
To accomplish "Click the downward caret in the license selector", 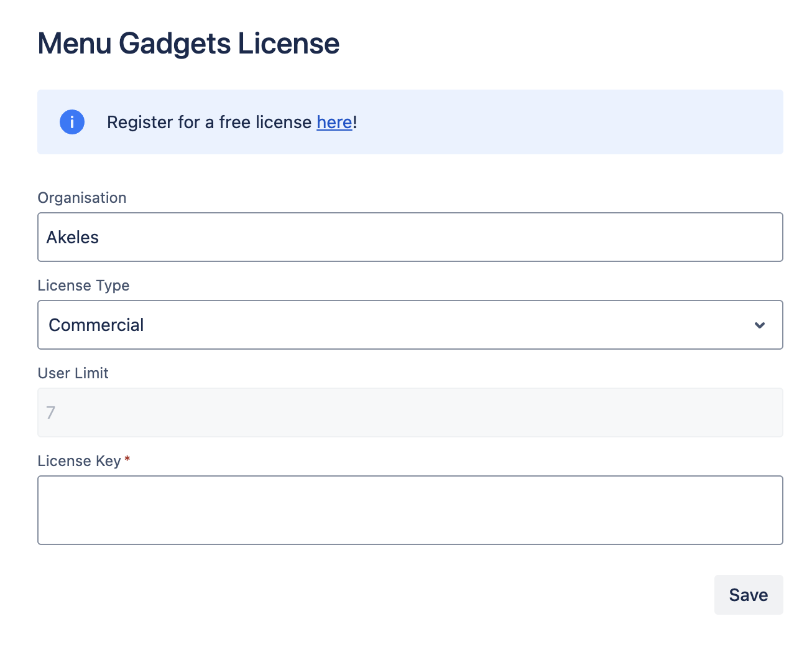I will click(x=759, y=325).
